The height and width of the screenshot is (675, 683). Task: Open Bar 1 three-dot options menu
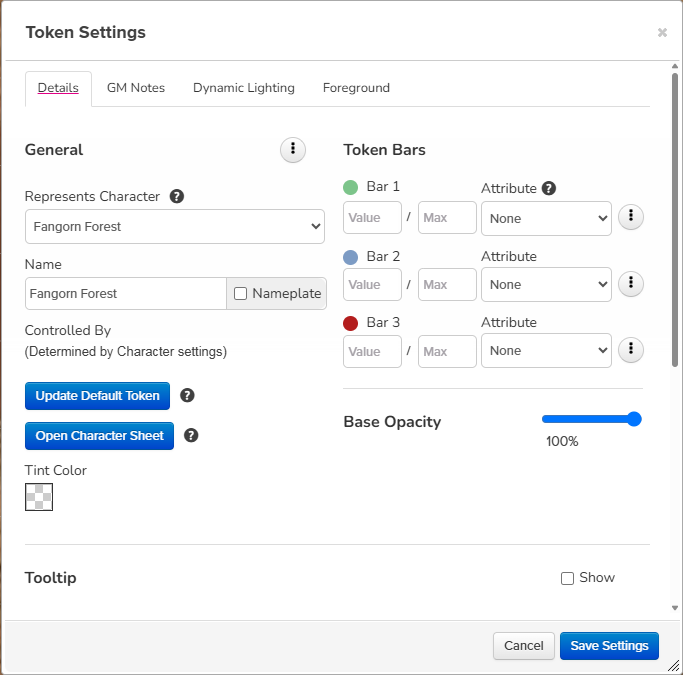click(631, 217)
